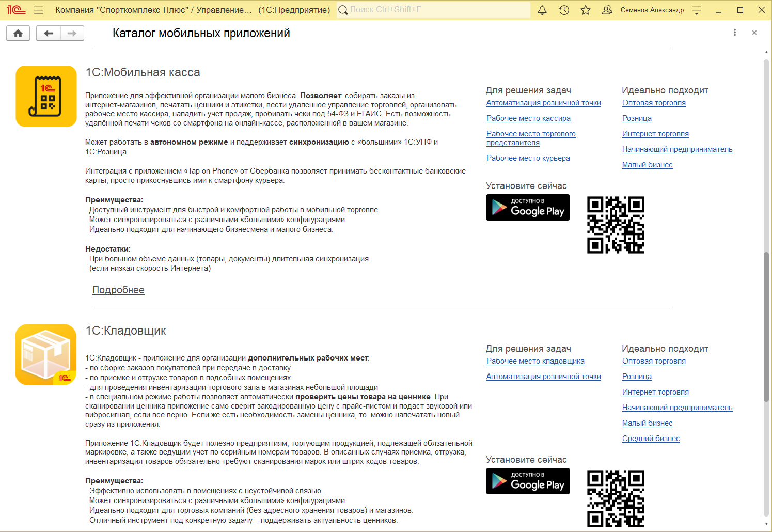This screenshot has width=772, height=532.
Task: Open Google Play for Кладовщик
Action: click(x=528, y=481)
